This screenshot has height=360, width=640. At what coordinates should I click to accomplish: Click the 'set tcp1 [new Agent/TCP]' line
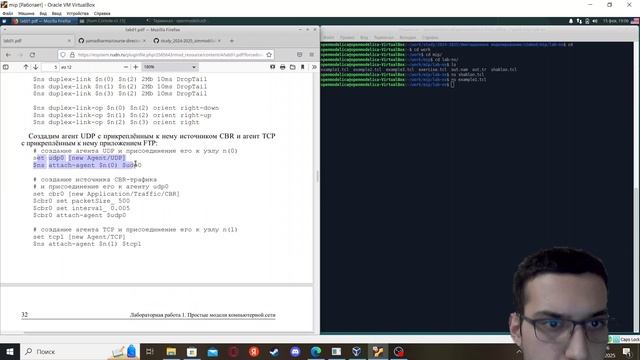pos(79,237)
